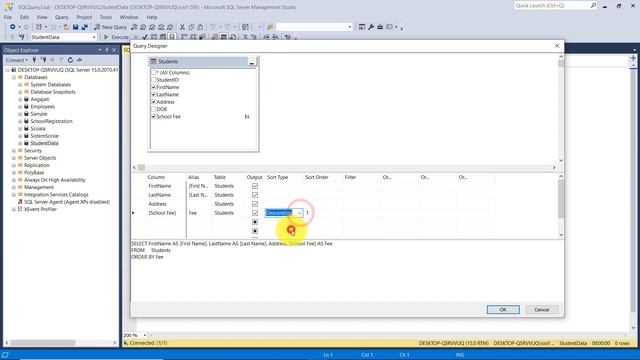Check the DOB column checkbox

[x=154, y=109]
